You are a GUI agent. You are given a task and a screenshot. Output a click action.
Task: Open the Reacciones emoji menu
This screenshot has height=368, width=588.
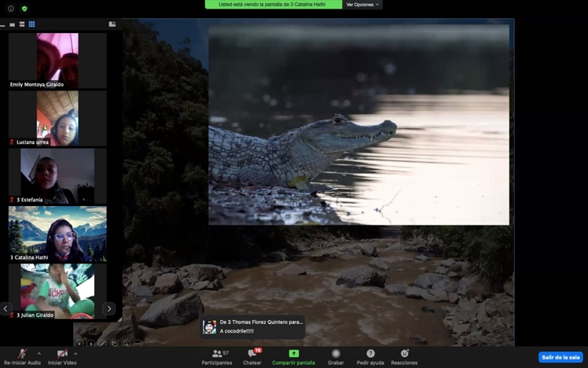coord(404,356)
